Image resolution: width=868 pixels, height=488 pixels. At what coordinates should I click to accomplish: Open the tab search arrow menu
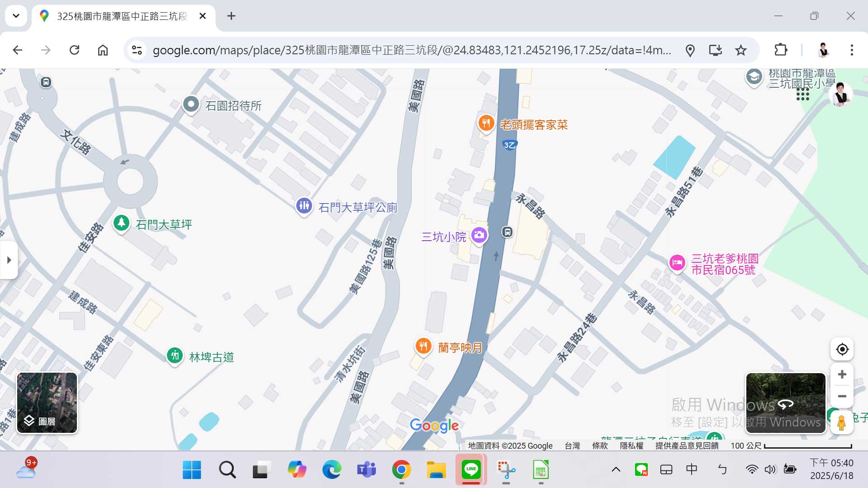click(x=16, y=16)
